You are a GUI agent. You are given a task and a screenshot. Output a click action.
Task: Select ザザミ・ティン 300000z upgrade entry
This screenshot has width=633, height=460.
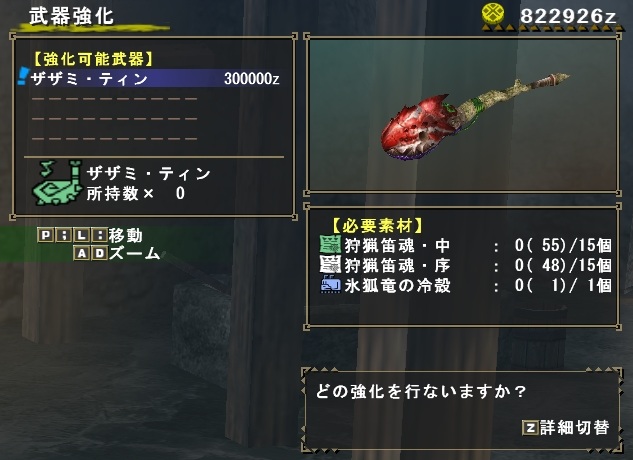pos(155,78)
